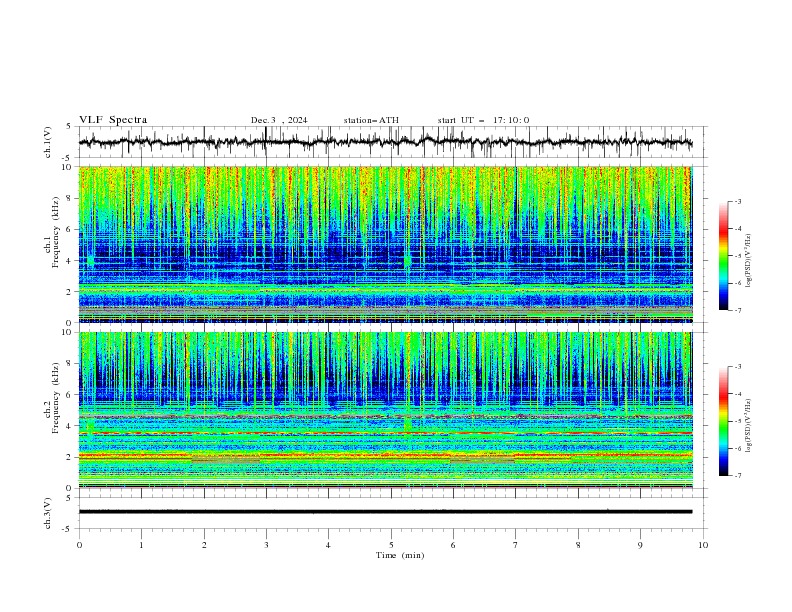Click time axis tick label '8'
This screenshot has width=792, height=612.
click(x=578, y=545)
